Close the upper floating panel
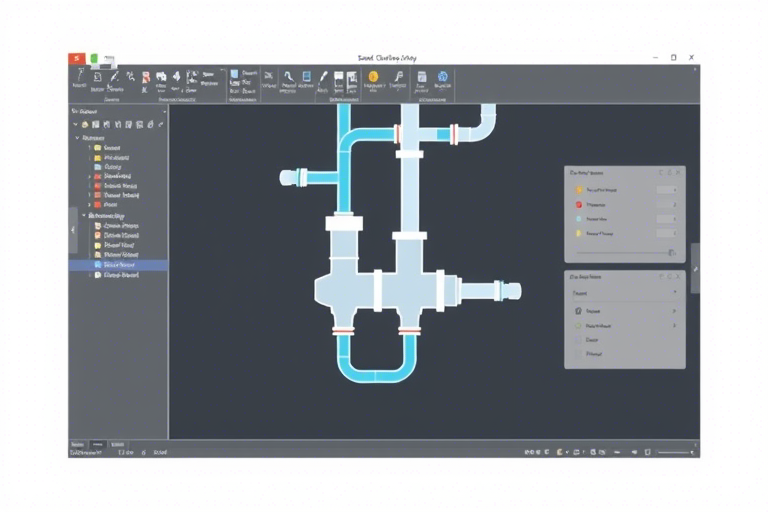This screenshot has width=768, height=512. (678, 172)
